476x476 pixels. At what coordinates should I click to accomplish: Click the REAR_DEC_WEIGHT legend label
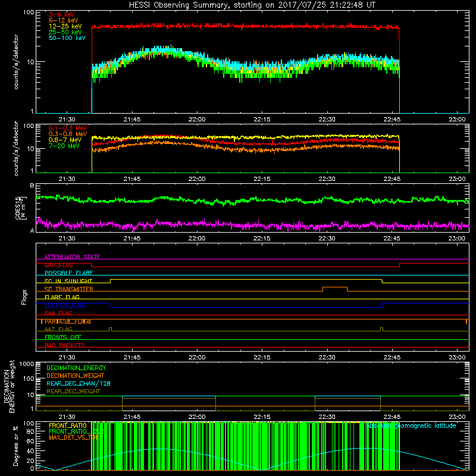73,392
